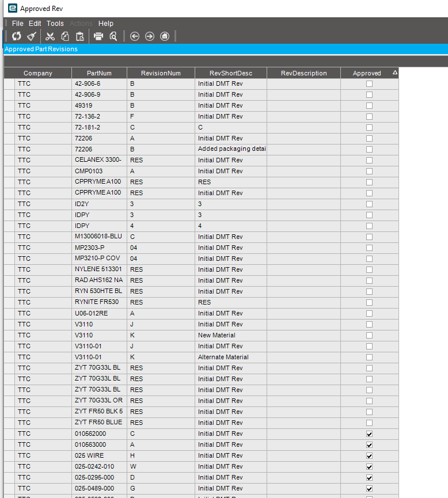
Task: Check Approved box for part 42-906-6
Action: (x=369, y=84)
